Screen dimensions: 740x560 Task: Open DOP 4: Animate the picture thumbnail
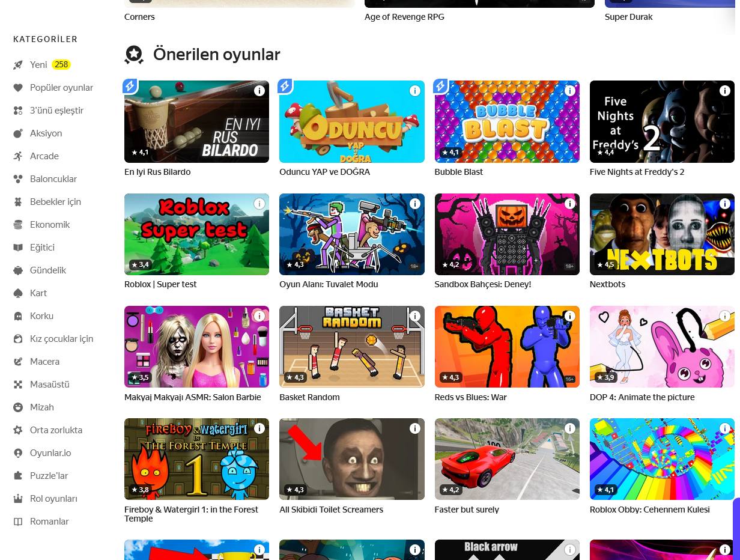point(662,347)
